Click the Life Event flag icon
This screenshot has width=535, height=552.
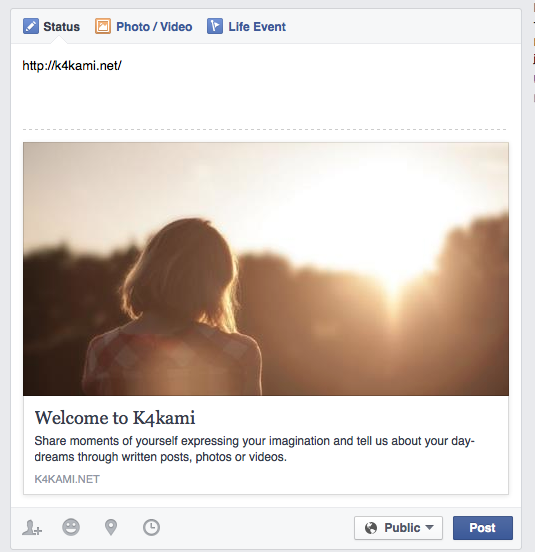click(215, 26)
